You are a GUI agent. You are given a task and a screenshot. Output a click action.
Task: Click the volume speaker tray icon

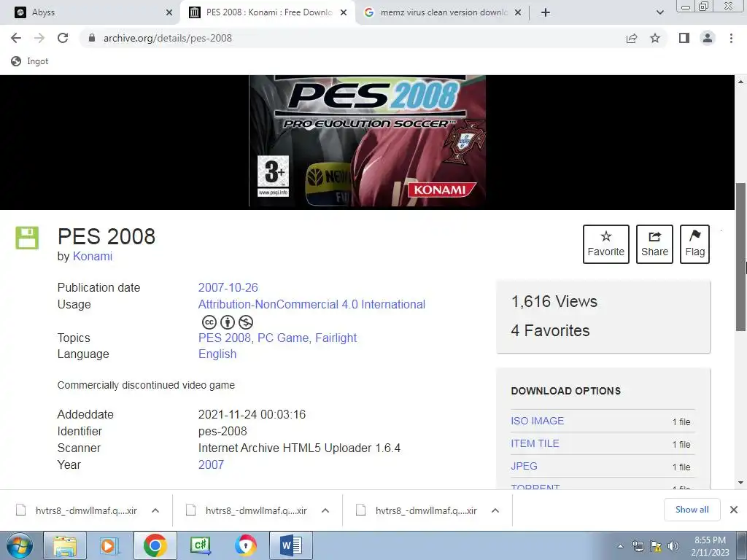(673, 546)
